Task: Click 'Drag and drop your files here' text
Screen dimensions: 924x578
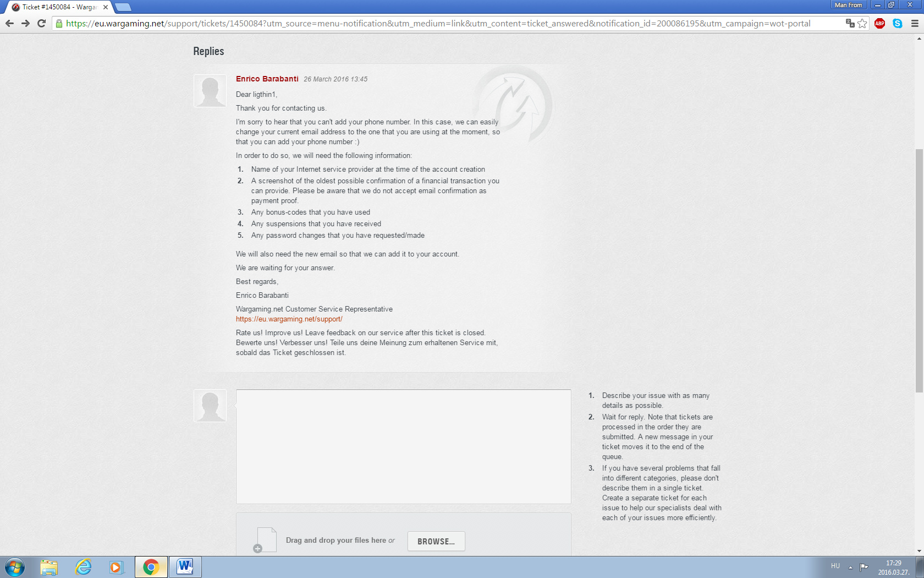Action: pos(336,541)
